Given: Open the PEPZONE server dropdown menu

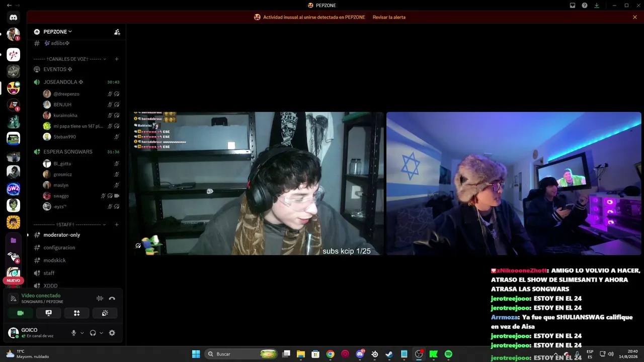Looking at the screenshot, I should (57, 32).
